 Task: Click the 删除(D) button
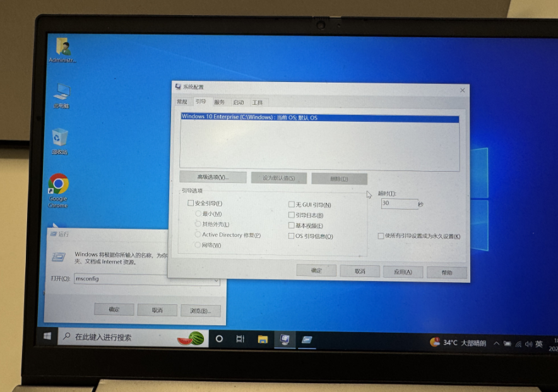pyautogui.click(x=339, y=179)
